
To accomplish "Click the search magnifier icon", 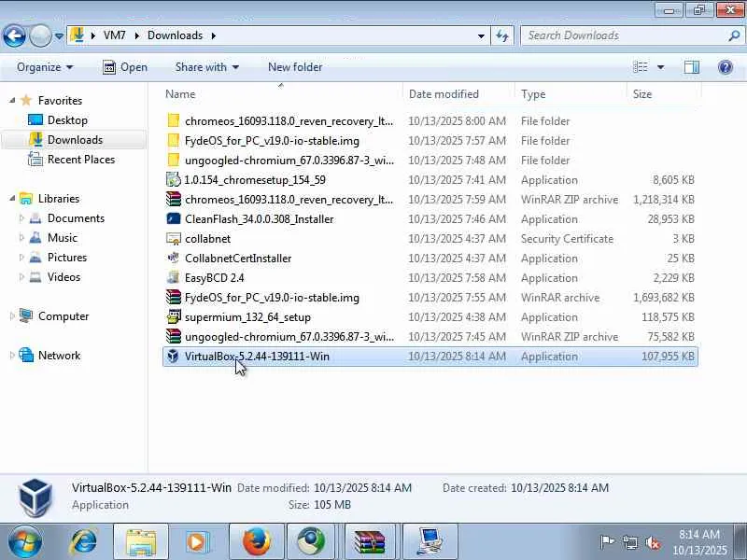I will click(x=734, y=35).
